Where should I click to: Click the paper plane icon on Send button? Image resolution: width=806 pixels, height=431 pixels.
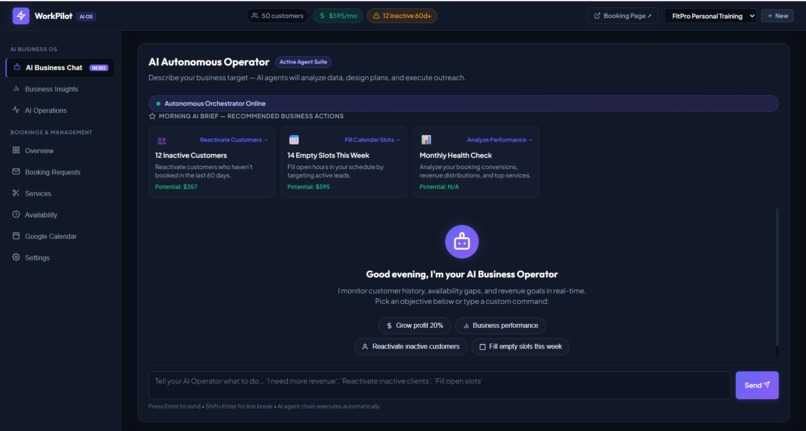point(767,384)
